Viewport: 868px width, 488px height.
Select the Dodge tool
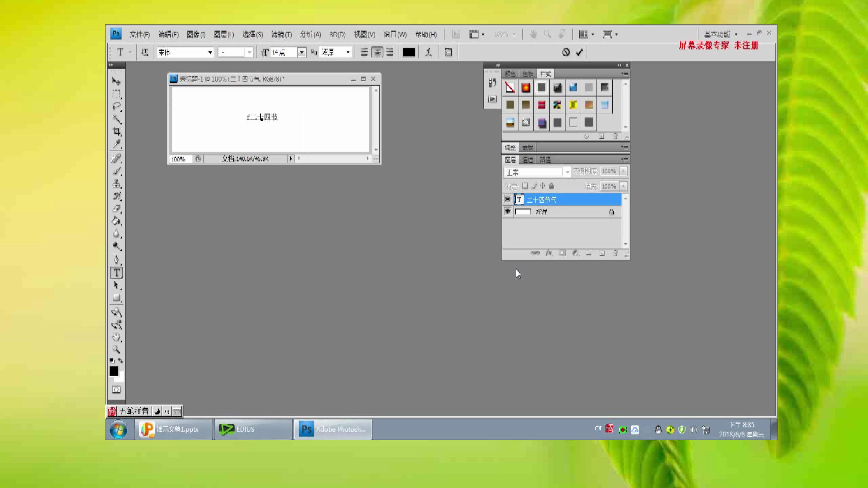coord(116,246)
